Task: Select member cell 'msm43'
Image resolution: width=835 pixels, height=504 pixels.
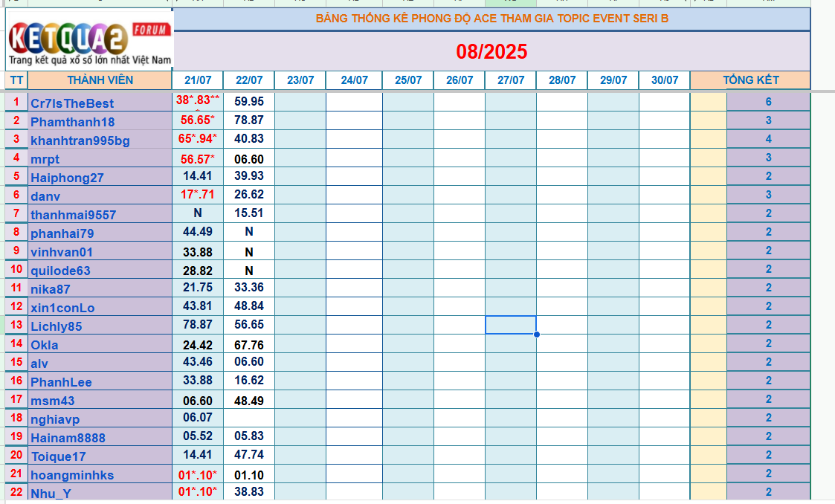Action: point(100,400)
